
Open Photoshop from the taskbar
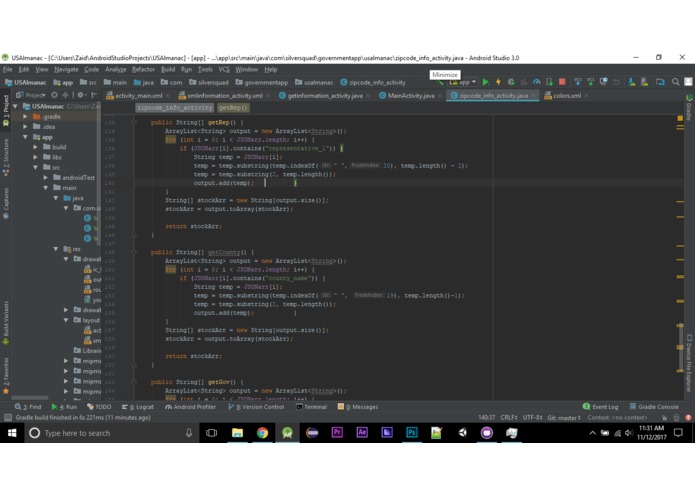tap(412, 433)
